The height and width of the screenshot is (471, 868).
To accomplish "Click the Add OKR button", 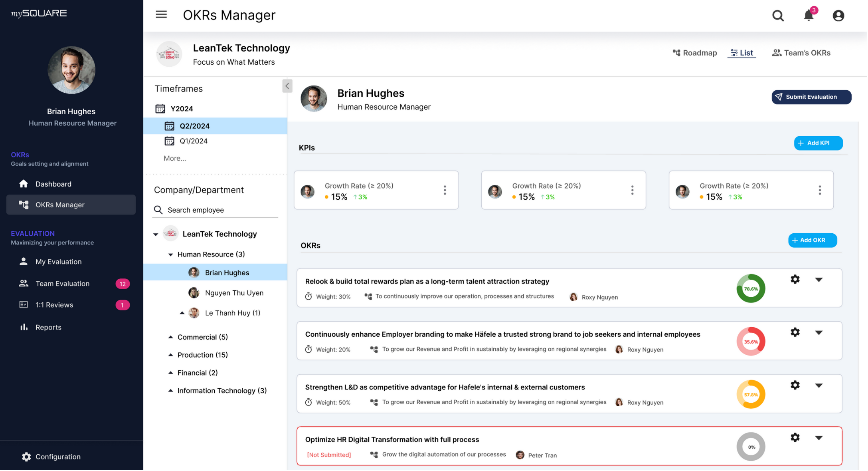I will pos(812,240).
